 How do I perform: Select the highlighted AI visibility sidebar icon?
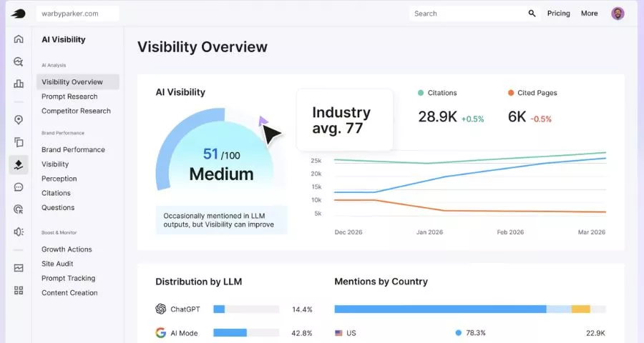point(19,164)
